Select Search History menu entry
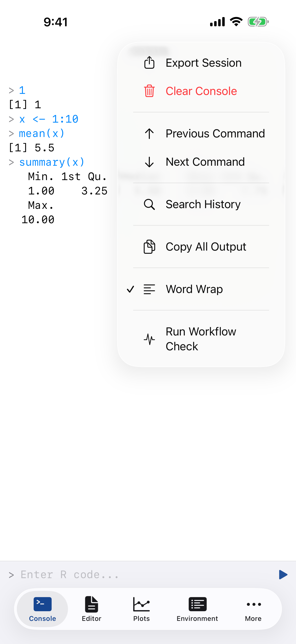Viewport: 296px width, 644px height. [x=203, y=204]
